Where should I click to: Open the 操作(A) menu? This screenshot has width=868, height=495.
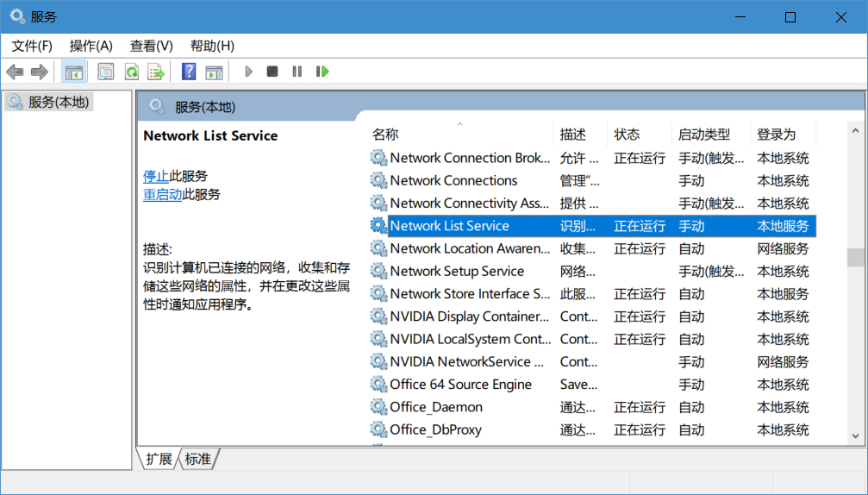click(91, 46)
